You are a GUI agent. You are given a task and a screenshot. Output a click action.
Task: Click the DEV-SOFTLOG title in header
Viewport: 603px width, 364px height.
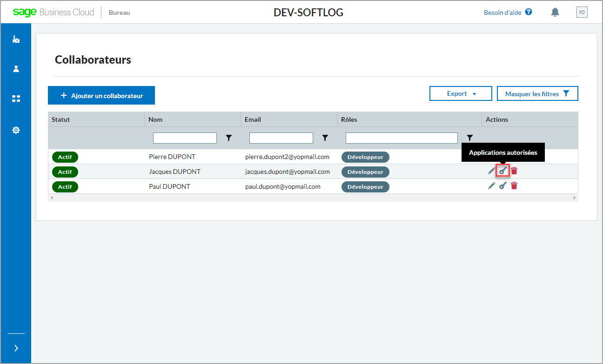[308, 13]
